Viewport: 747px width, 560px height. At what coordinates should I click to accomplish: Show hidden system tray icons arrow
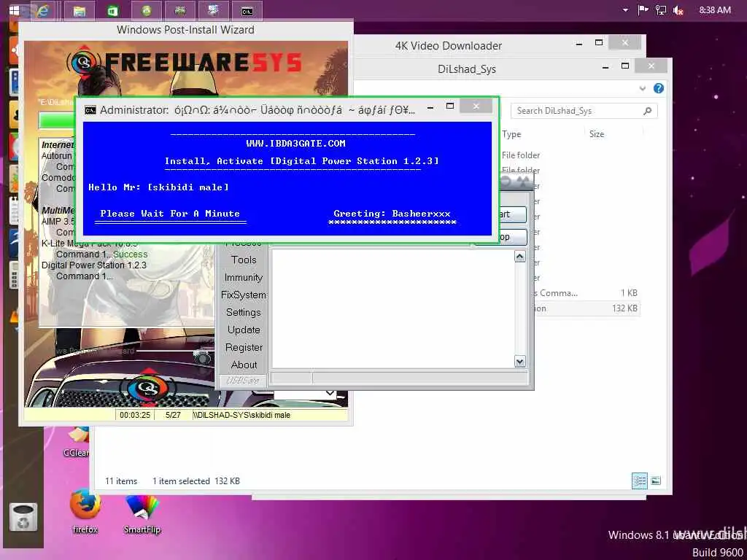[x=625, y=10]
